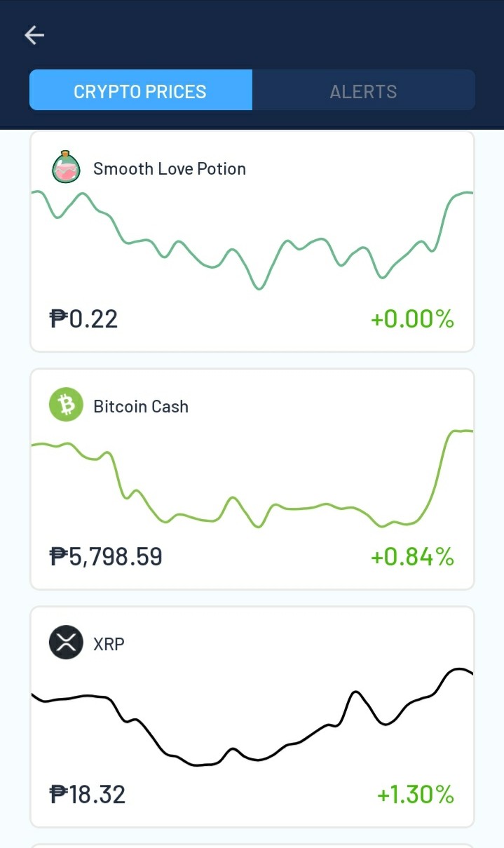
Task: Click the green Bitcoin Cash logo
Action: (x=66, y=405)
